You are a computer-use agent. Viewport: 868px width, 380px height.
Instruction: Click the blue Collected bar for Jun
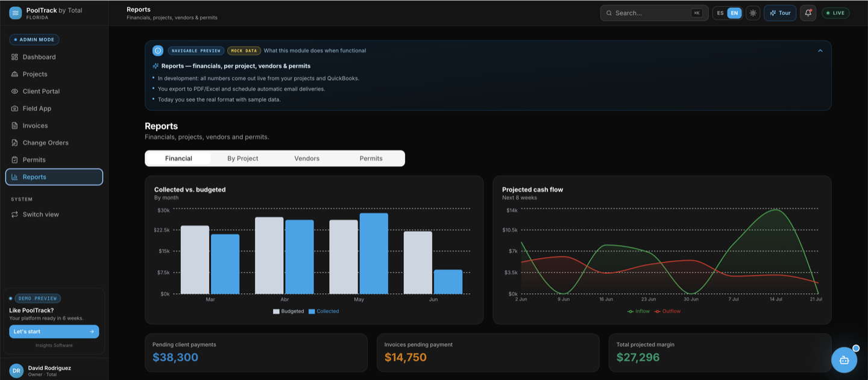pyautogui.click(x=448, y=282)
